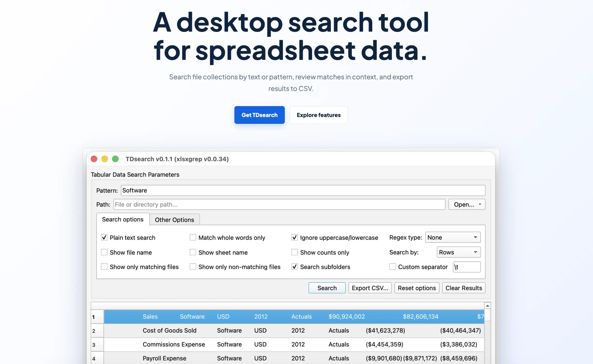Uncheck Plain text search

(x=104, y=237)
